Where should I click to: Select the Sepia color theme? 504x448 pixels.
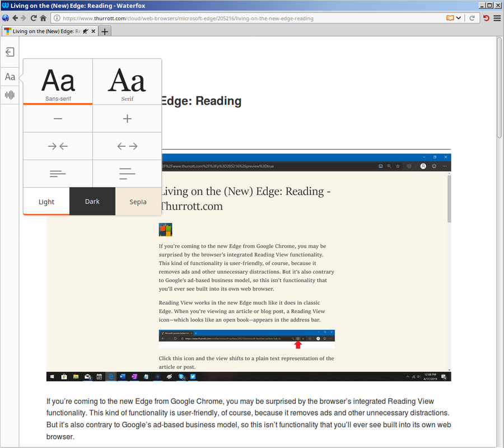[x=138, y=202]
